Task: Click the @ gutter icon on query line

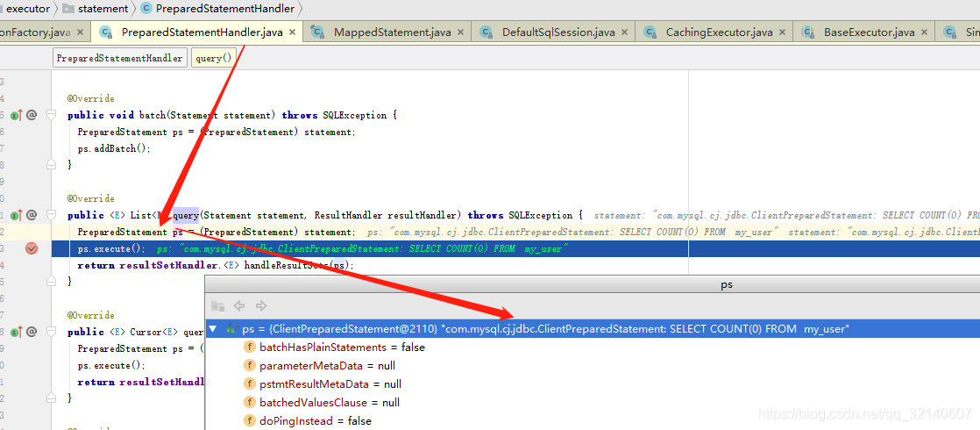Action: tap(32, 215)
